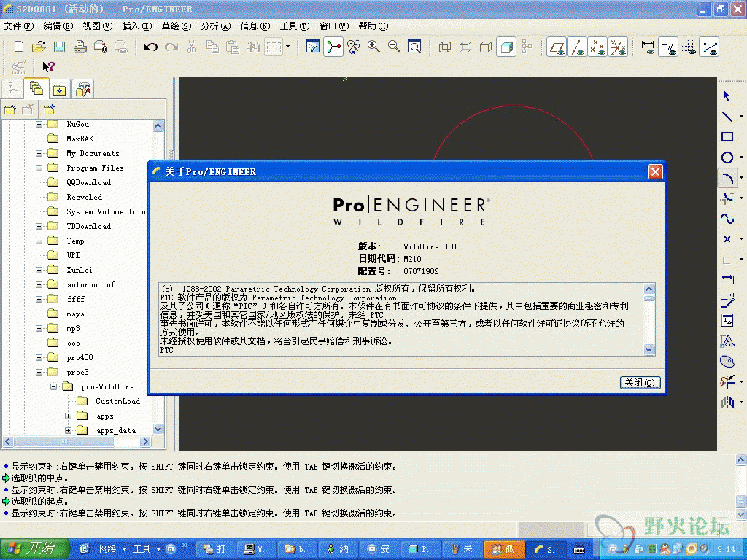
Task: Create a new file with the blank page icon
Action: point(18,47)
